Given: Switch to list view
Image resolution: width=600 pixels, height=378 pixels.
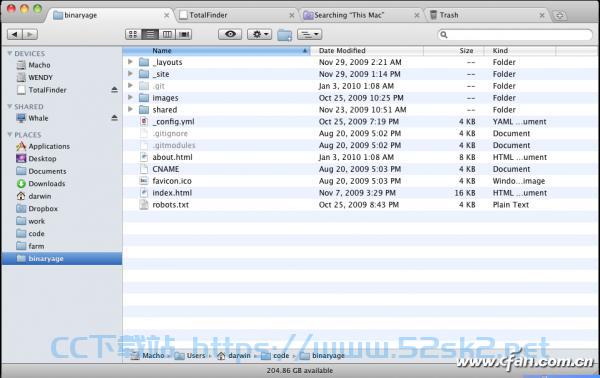Looking at the screenshot, I should [x=150, y=34].
